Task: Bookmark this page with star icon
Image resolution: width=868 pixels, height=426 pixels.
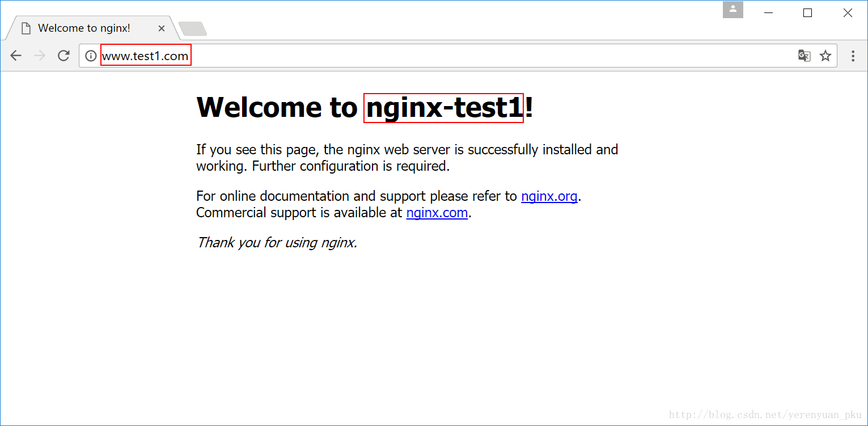Action: (825, 56)
